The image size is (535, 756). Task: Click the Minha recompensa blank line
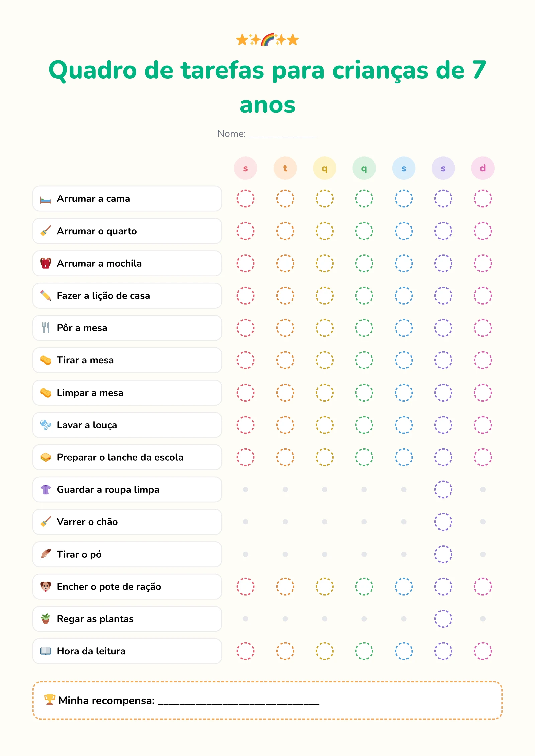tap(238, 701)
